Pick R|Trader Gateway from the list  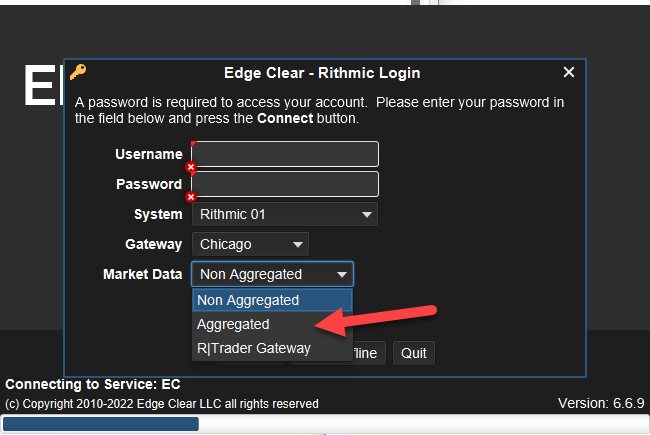coord(254,348)
